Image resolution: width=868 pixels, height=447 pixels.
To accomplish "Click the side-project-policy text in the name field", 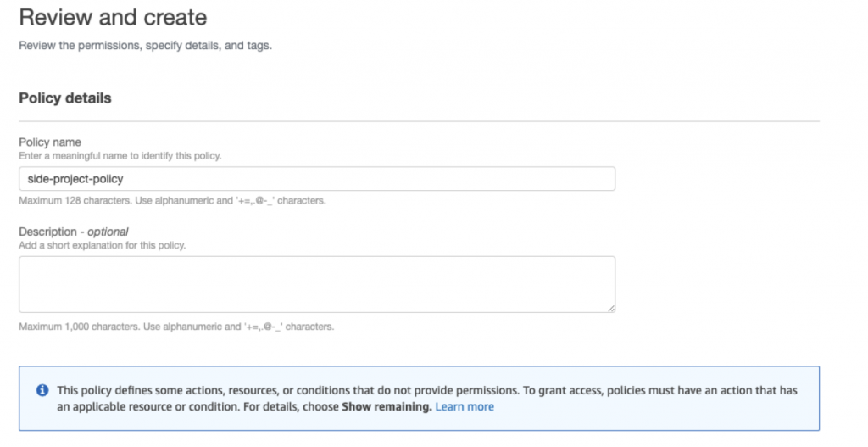I will click(x=76, y=179).
